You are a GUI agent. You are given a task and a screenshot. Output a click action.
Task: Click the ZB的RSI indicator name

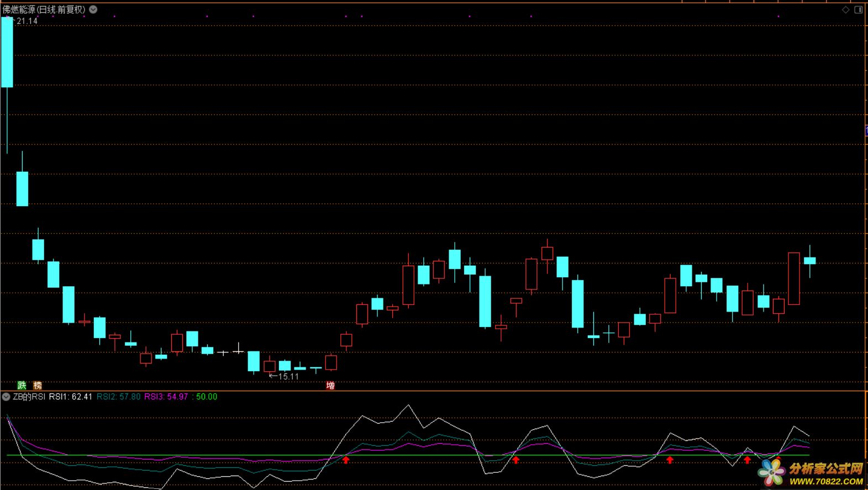click(x=29, y=397)
